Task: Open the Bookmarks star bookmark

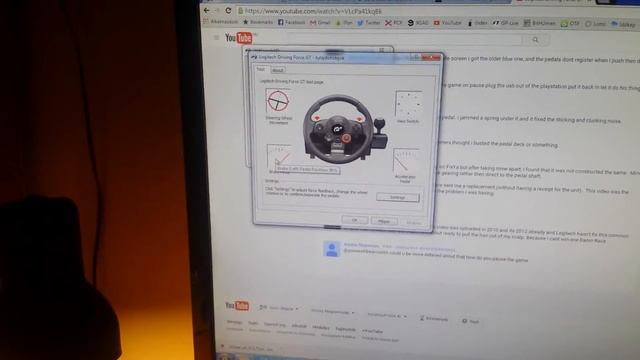Action: (258, 22)
